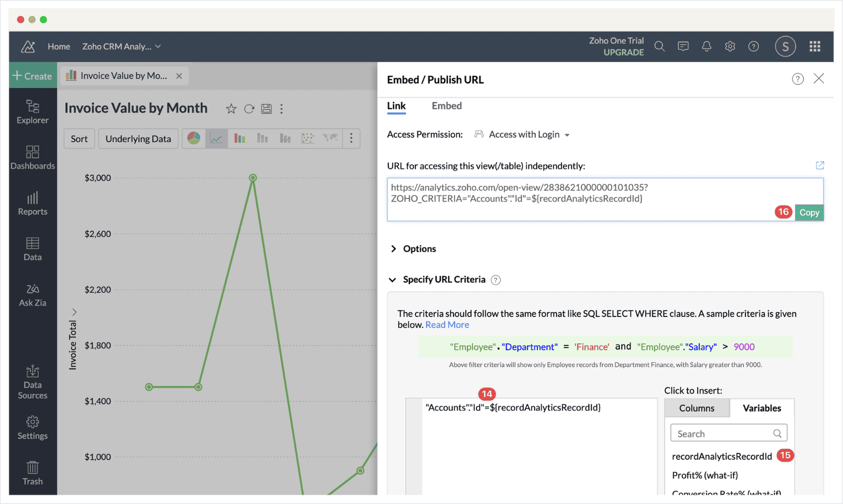The width and height of the screenshot is (843, 504).
Task: Select the stacked bar chart type
Action: click(x=262, y=139)
